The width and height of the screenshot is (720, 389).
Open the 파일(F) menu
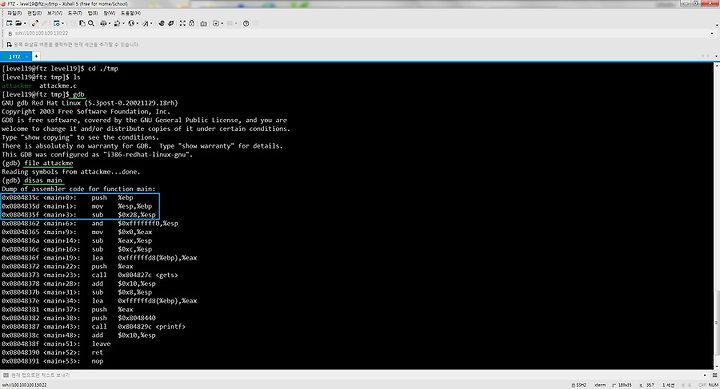14,13
